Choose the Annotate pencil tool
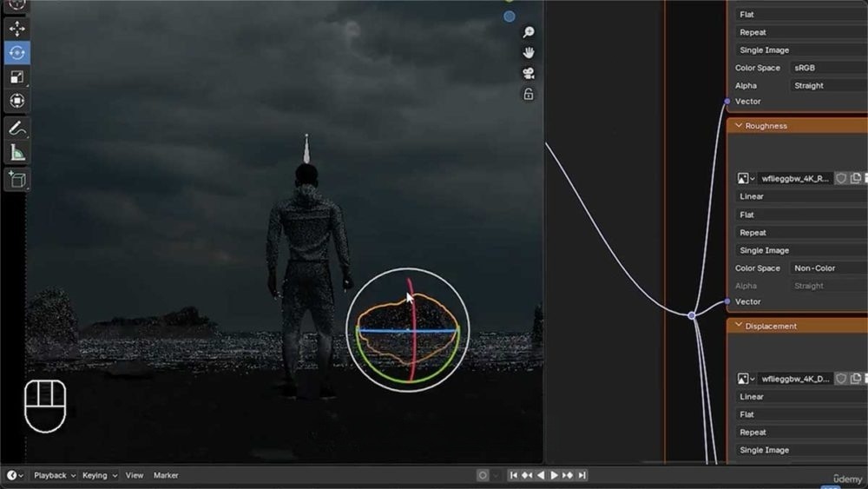 point(17,129)
